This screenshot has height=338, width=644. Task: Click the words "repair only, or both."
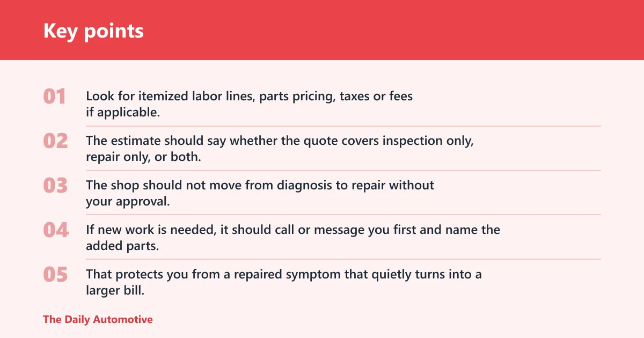(x=143, y=157)
